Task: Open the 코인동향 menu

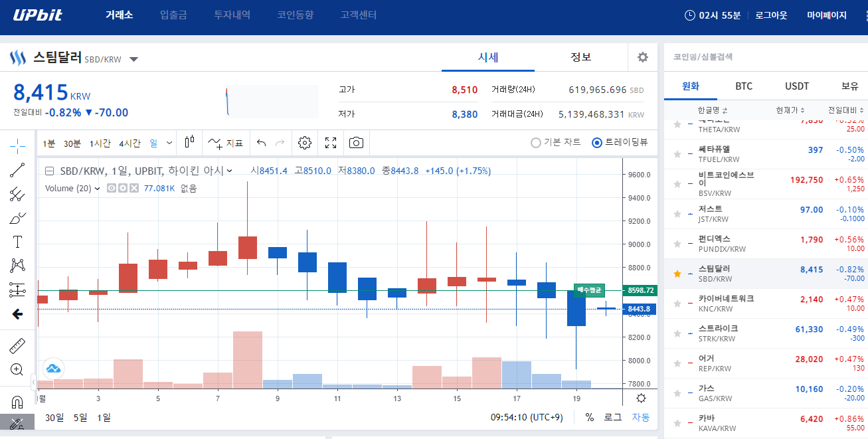Action: (x=296, y=15)
